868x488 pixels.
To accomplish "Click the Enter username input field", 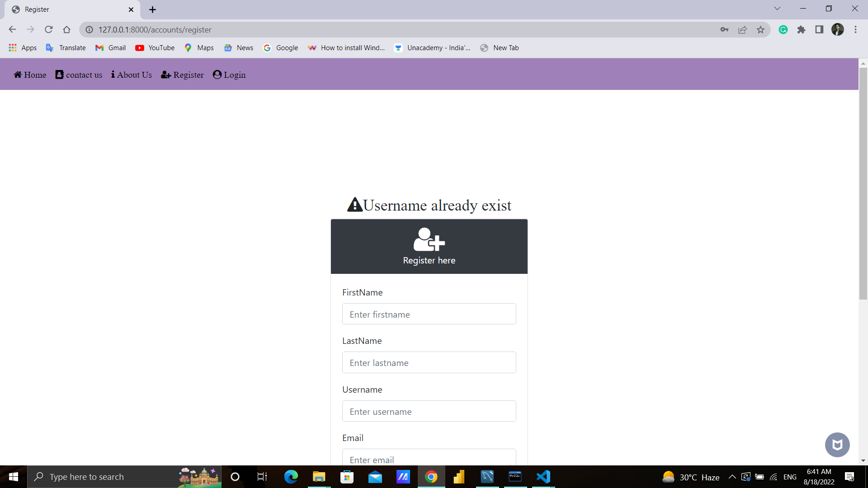I will click(429, 411).
